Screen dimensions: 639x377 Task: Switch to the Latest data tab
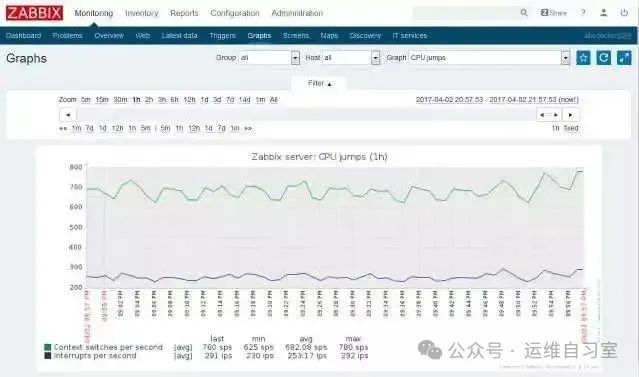click(x=179, y=35)
